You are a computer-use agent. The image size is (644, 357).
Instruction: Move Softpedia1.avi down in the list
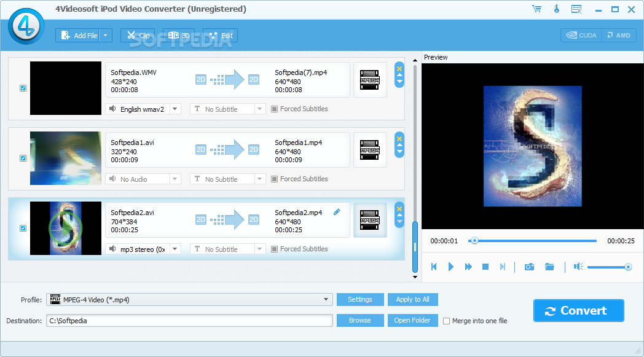coord(399,152)
